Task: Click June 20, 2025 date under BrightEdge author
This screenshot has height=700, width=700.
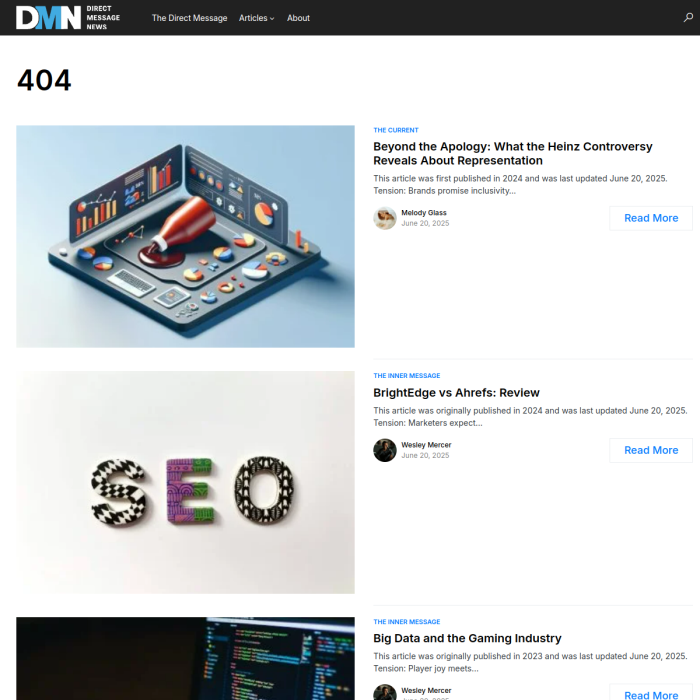Action: point(425,455)
